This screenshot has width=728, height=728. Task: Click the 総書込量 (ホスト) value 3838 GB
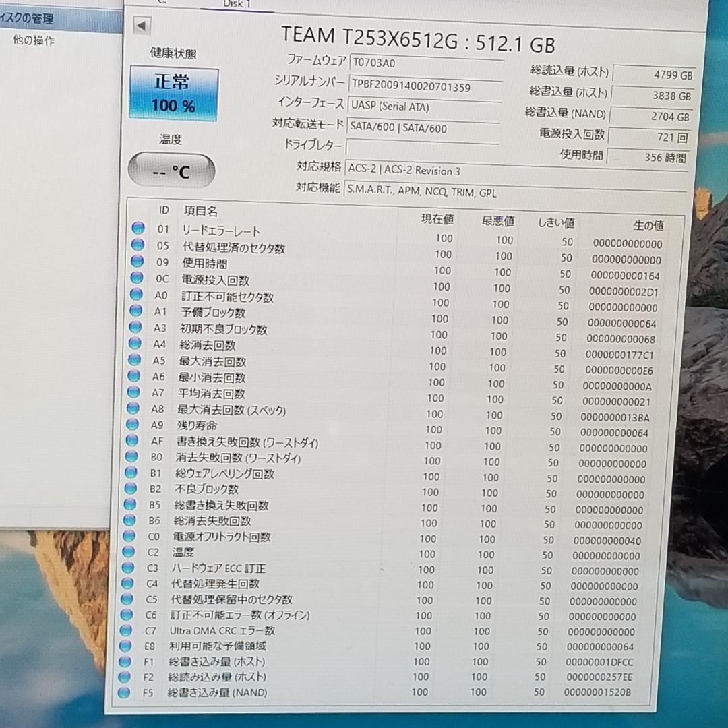pos(652,96)
